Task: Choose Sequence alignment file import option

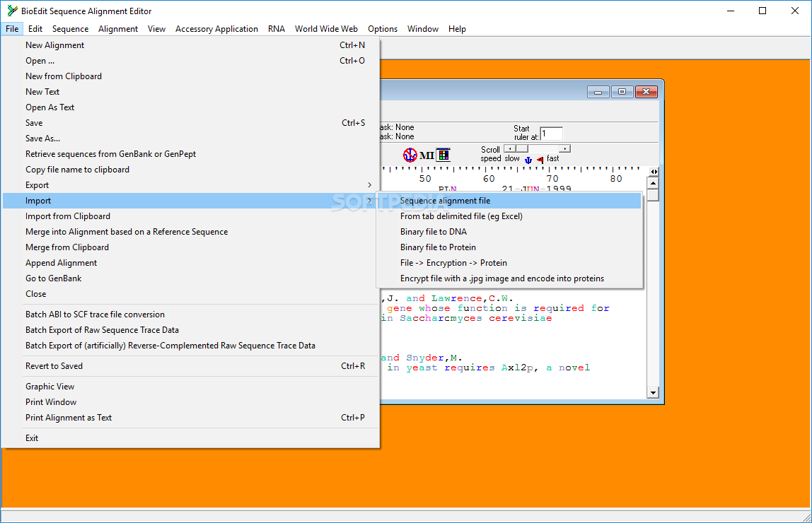Action: [x=509, y=201]
